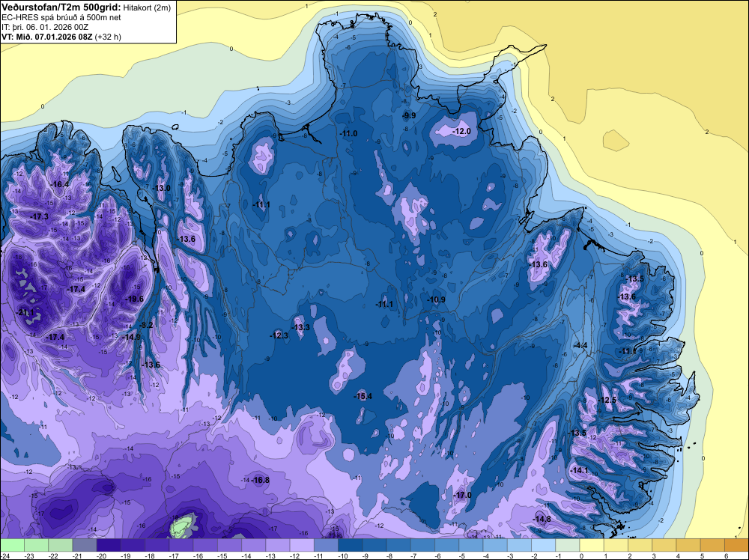Viewport: 749px width, 560px height.
Task: Select the -14.1 temperature value
Action: (x=580, y=470)
